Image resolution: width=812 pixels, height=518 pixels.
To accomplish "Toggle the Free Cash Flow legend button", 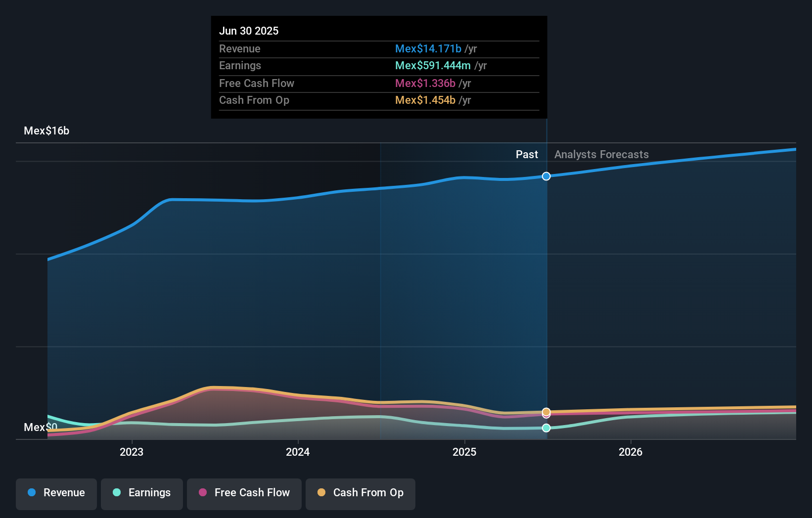I will pyautogui.click(x=244, y=494).
